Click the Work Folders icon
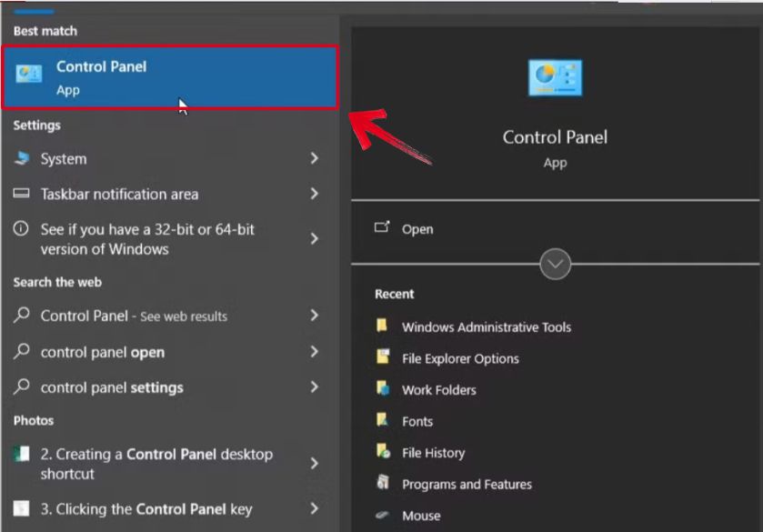This screenshot has width=763, height=532. point(383,389)
